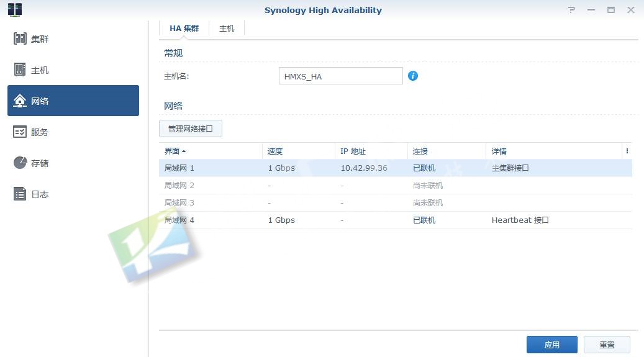Click 尚未联机 status in 局域网 3 row

(427, 202)
